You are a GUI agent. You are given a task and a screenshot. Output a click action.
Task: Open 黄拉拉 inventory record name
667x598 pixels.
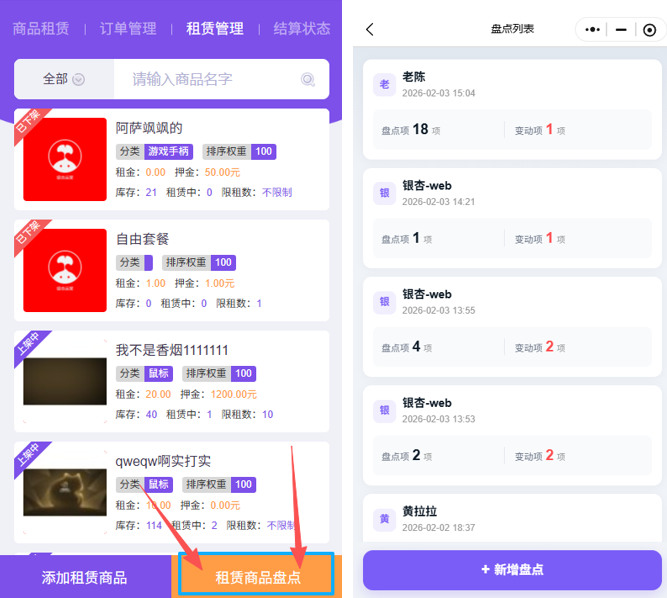click(419, 511)
